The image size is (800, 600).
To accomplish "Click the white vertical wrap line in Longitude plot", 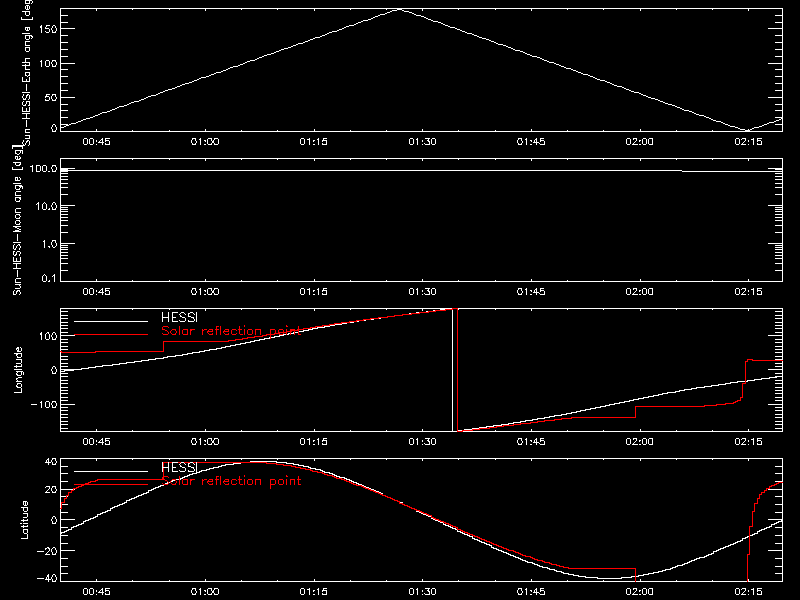I will (x=453, y=370).
